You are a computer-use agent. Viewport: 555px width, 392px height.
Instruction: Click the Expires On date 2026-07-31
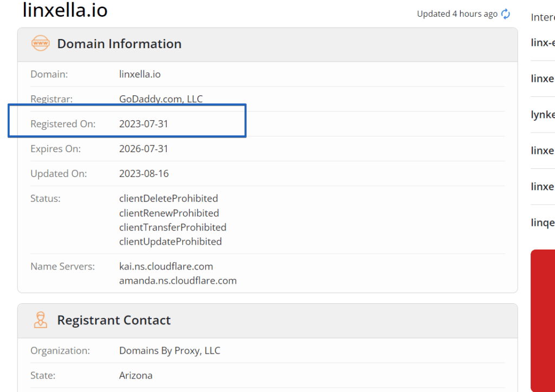tap(144, 148)
